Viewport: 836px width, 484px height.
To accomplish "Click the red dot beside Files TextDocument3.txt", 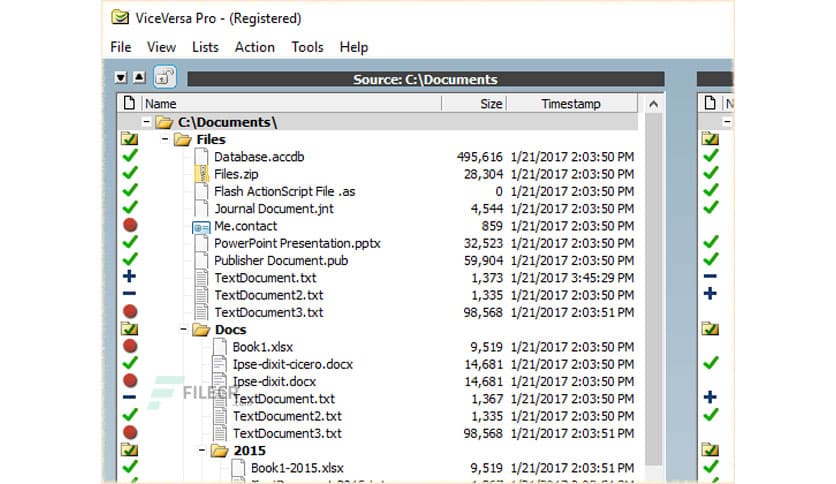I will [130, 311].
